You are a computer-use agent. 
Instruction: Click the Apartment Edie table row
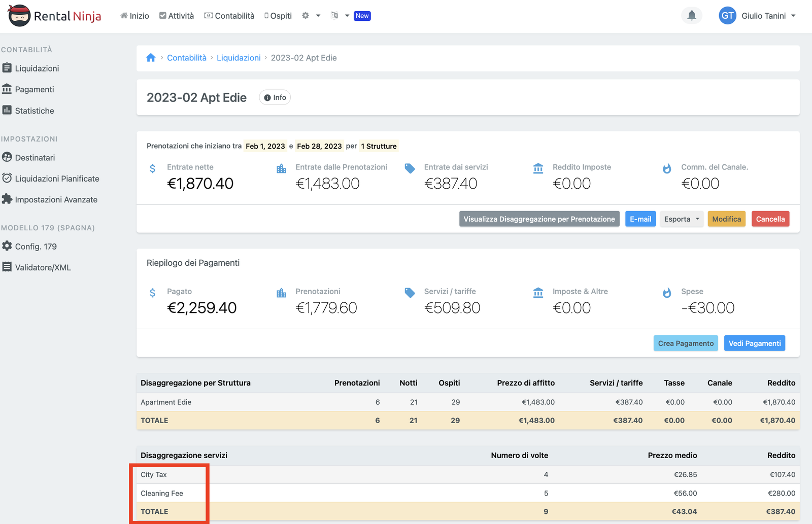(166, 402)
